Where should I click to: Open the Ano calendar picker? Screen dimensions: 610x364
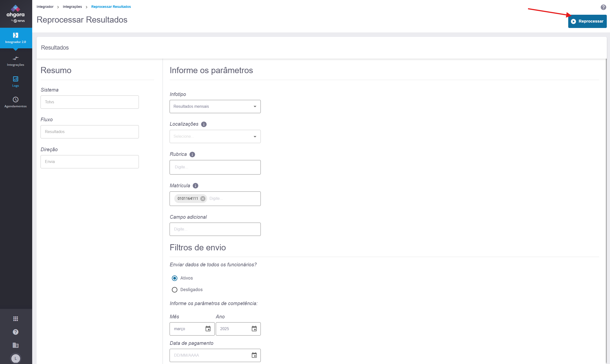(x=254, y=329)
